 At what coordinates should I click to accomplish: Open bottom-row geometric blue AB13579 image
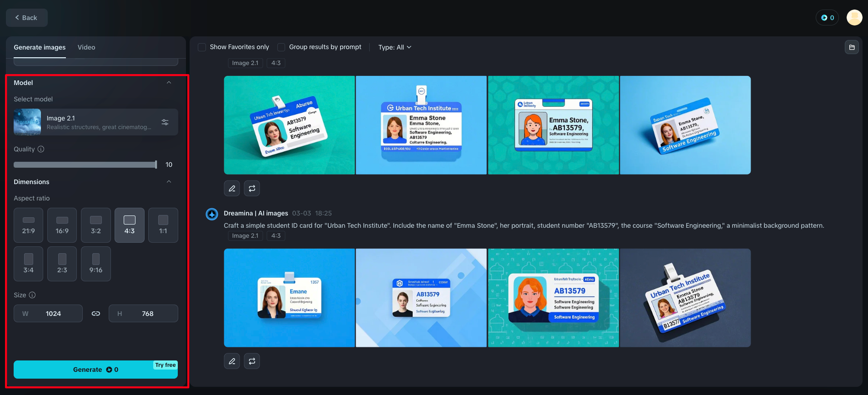[x=421, y=298]
